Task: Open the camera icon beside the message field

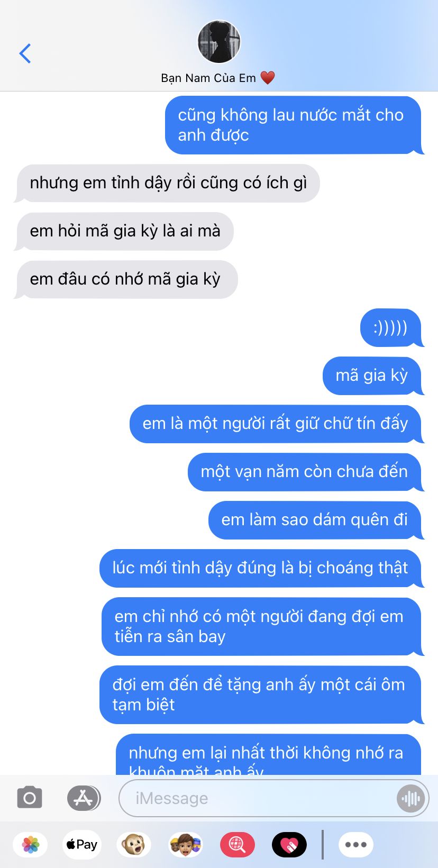Action: coord(30,798)
